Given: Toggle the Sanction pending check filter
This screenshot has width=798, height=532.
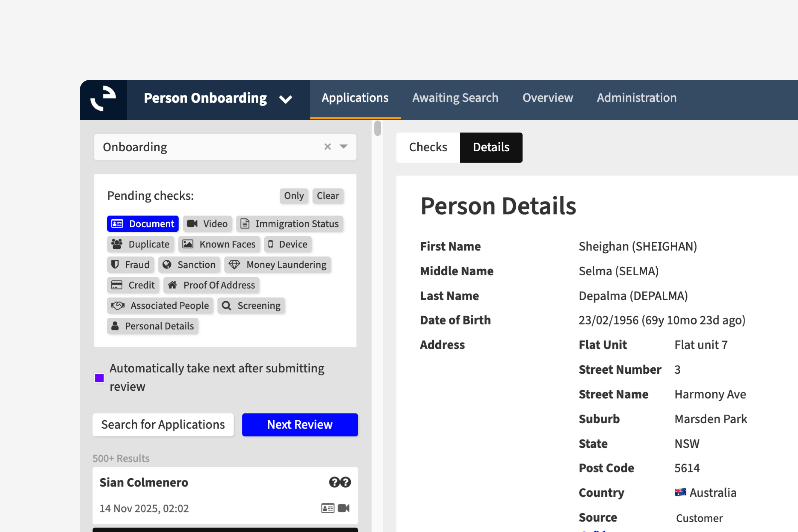Looking at the screenshot, I should pyautogui.click(x=189, y=265).
